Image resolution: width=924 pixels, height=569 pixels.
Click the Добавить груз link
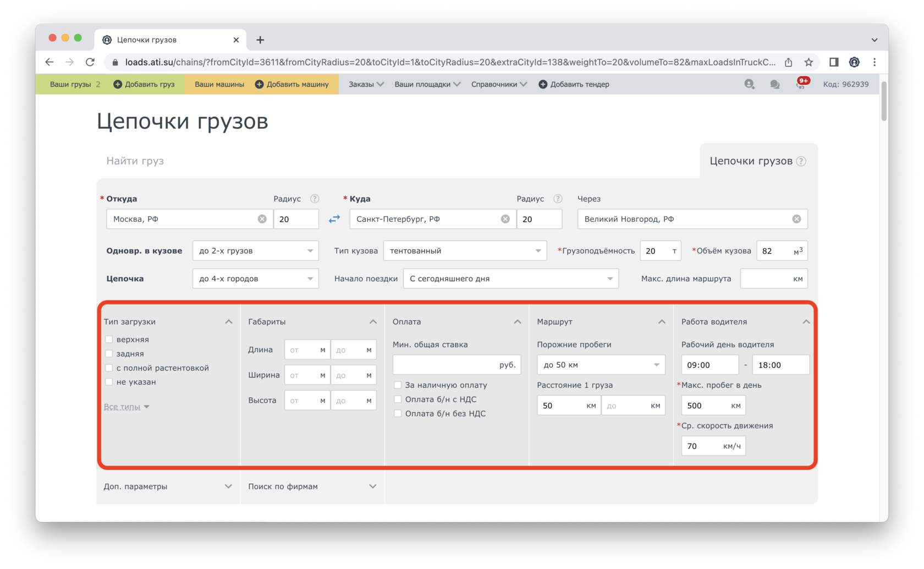tap(150, 84)
